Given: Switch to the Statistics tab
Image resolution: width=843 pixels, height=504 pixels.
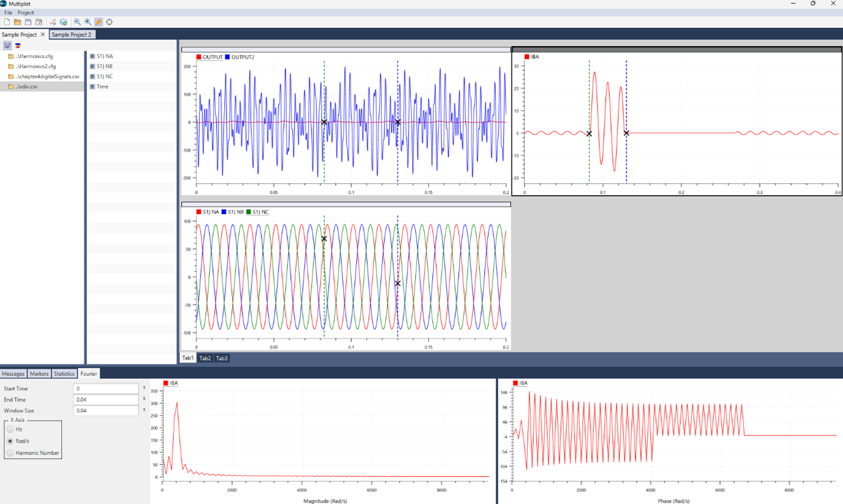Looking at the screenshot, I should pyautogui.click(x=64, y=373).
